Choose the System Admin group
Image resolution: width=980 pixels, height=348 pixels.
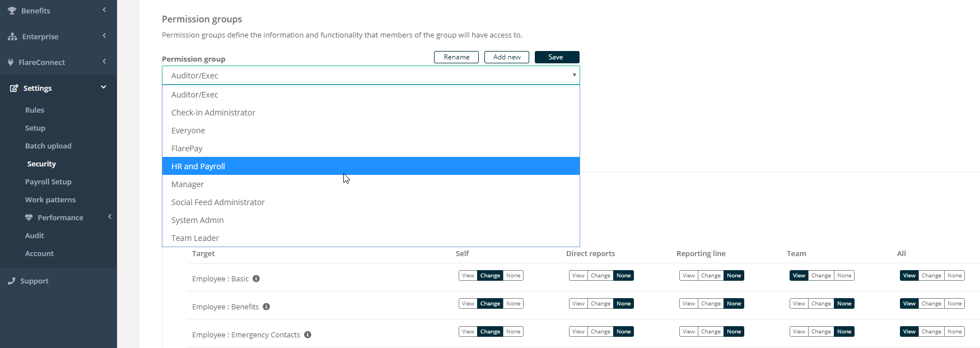371,220
